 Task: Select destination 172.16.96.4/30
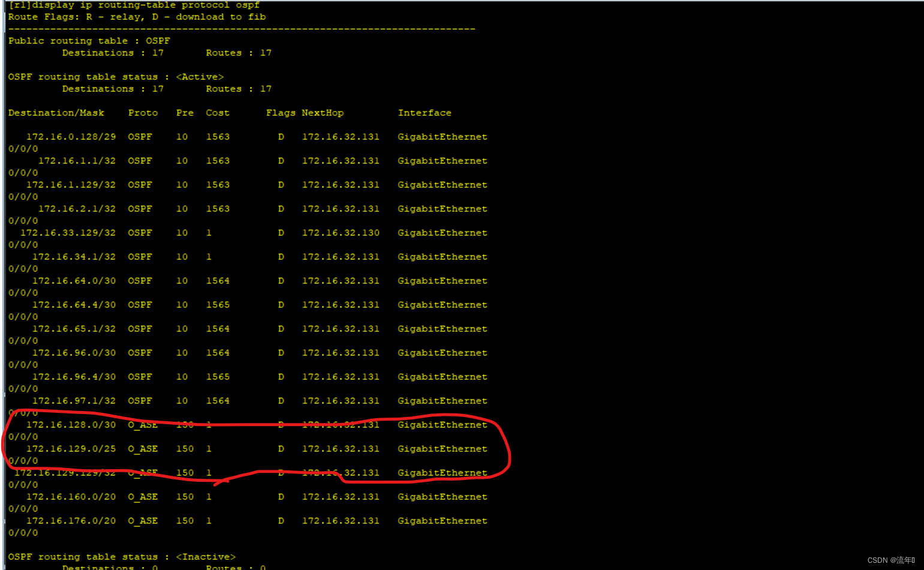coord(74,377)
